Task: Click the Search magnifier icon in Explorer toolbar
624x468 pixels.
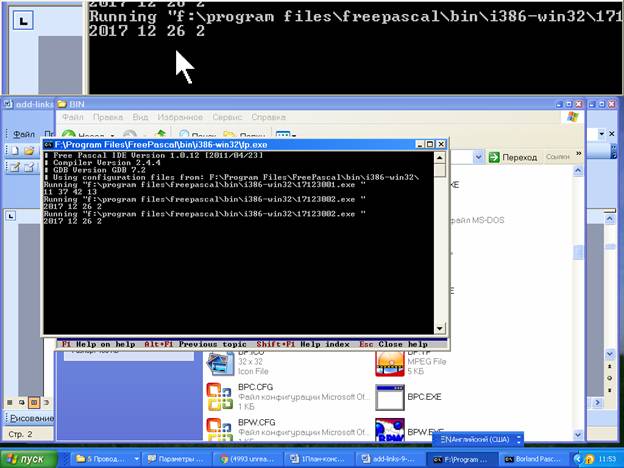Action: [184, 135]
